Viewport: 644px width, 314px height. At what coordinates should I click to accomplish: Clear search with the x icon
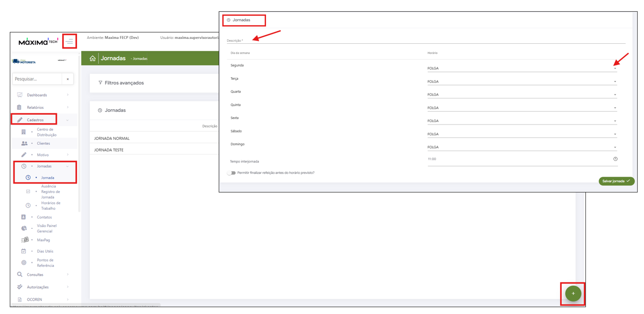coord(68,79)
